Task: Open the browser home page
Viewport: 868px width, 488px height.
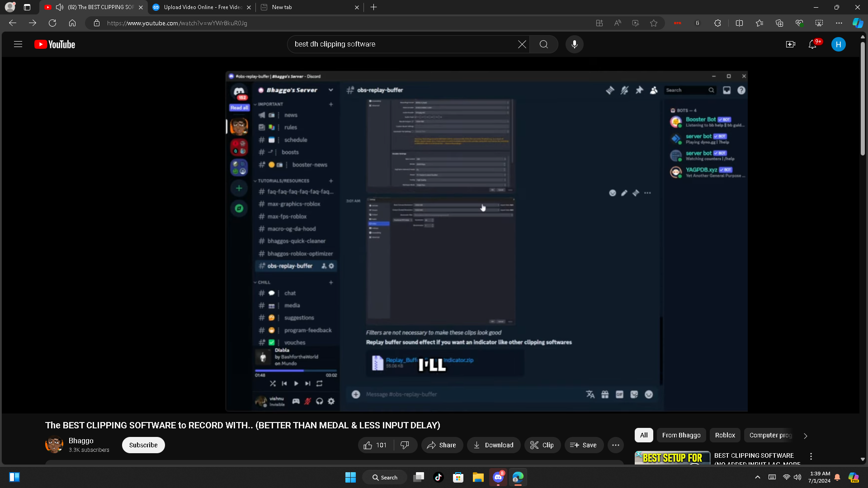Action: 72,23
